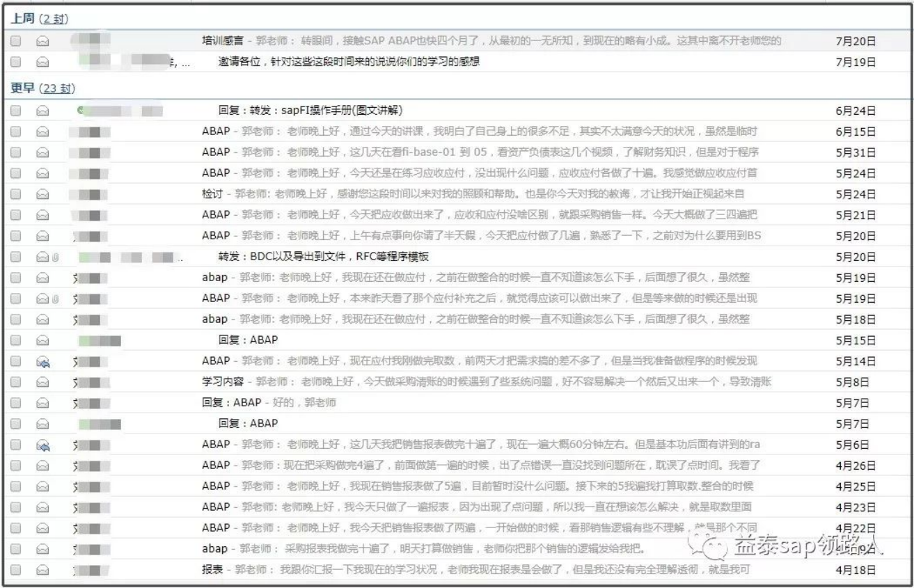
Task: Select checkbox in 4月26日 row
Action: 15,466
